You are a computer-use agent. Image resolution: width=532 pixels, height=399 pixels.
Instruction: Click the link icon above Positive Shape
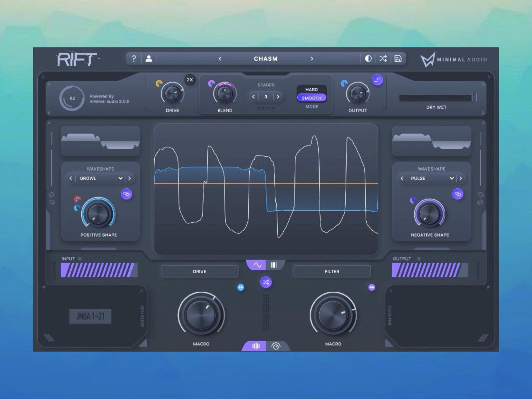click(x=126, y=194)
